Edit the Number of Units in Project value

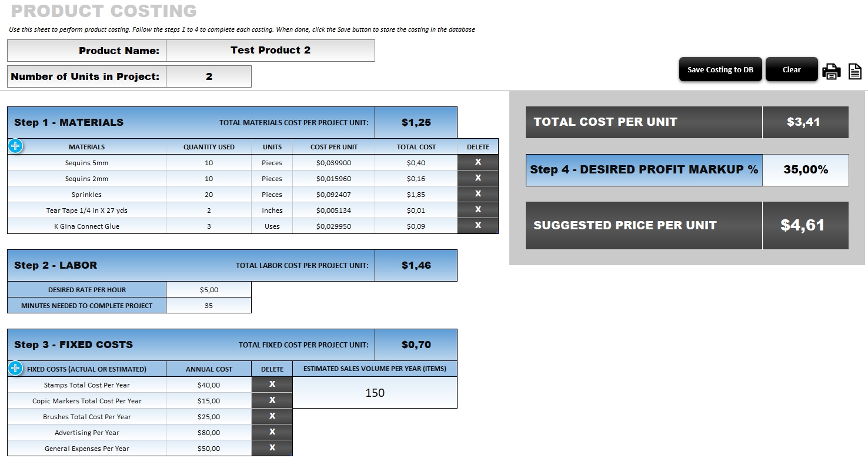point(209,76)
